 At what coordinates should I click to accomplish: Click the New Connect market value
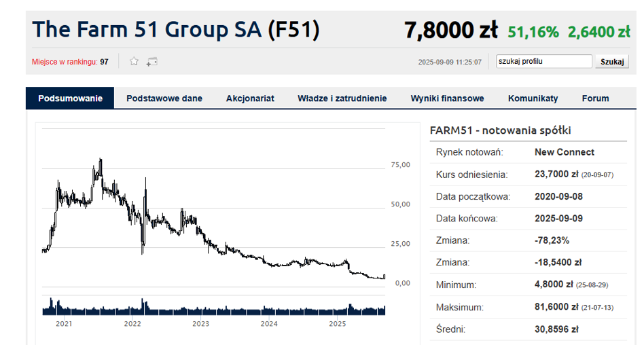coord(564,152)
